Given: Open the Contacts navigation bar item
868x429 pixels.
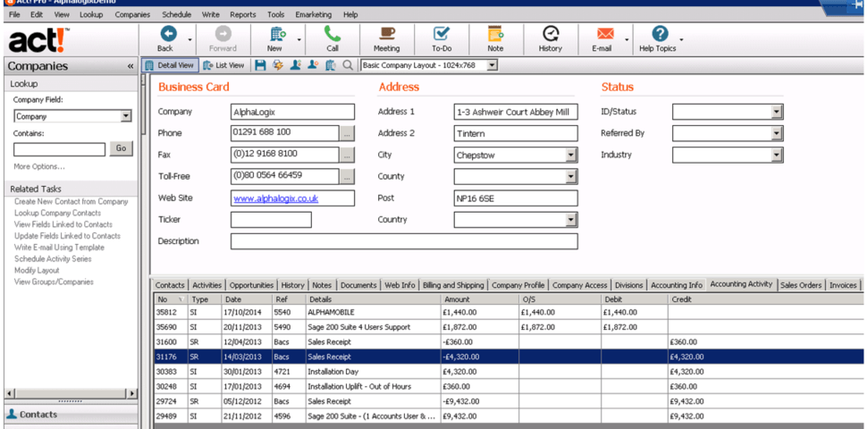Looking at the screenshot, I should click(69, 414).
